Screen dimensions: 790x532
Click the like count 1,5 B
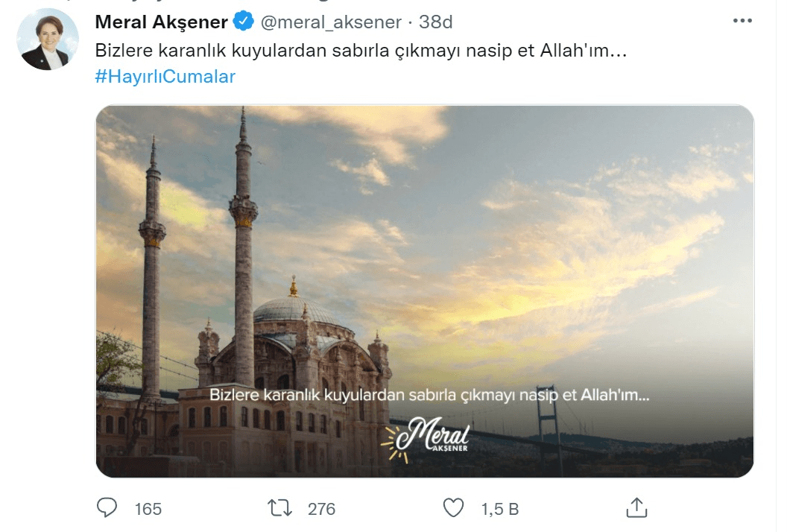[x=499, y=509]
